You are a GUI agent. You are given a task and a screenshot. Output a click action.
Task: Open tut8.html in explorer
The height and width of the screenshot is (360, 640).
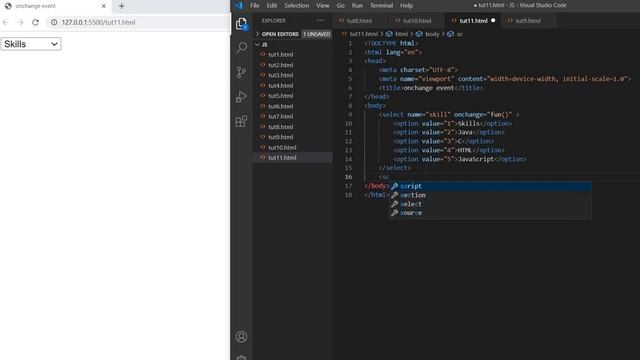coord(293,127)
